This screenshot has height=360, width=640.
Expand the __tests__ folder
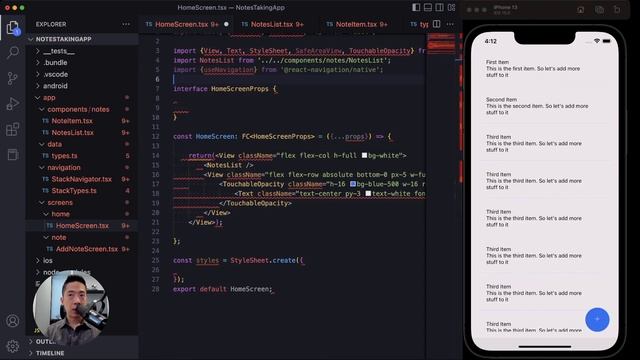[x=59, y=51]
